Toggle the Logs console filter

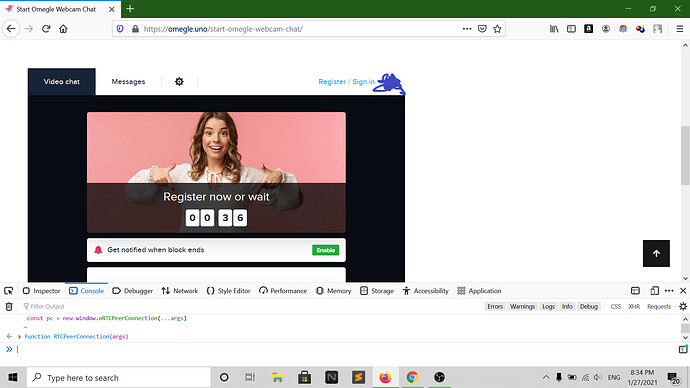click(548, 307)
